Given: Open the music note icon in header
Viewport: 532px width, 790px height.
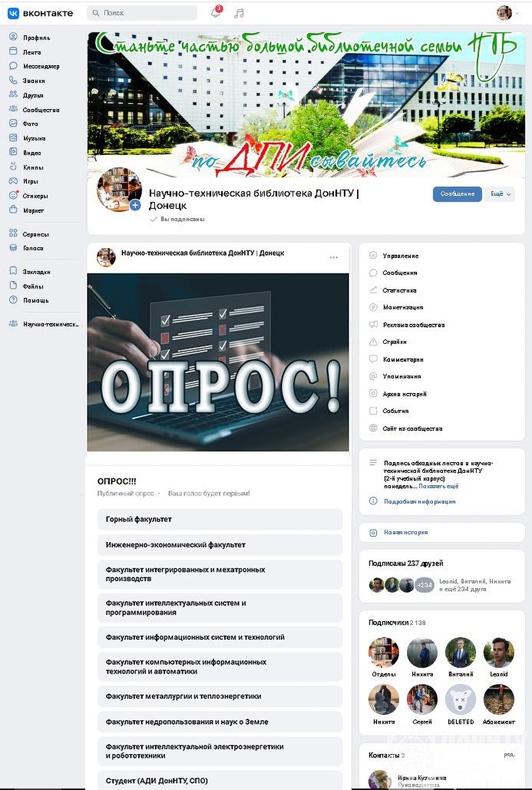Looking at the screenshot, I should (239, 13).
